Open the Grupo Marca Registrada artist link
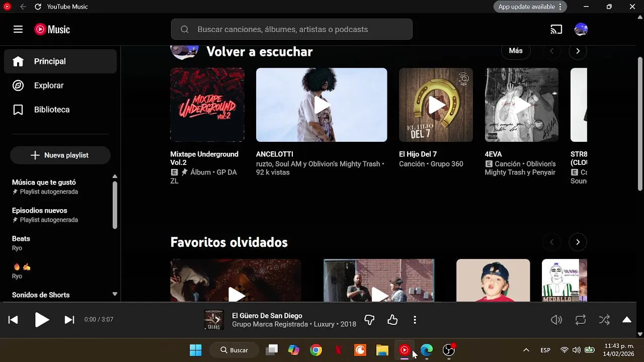The image size is (644, 362). (x=270, y=324)
